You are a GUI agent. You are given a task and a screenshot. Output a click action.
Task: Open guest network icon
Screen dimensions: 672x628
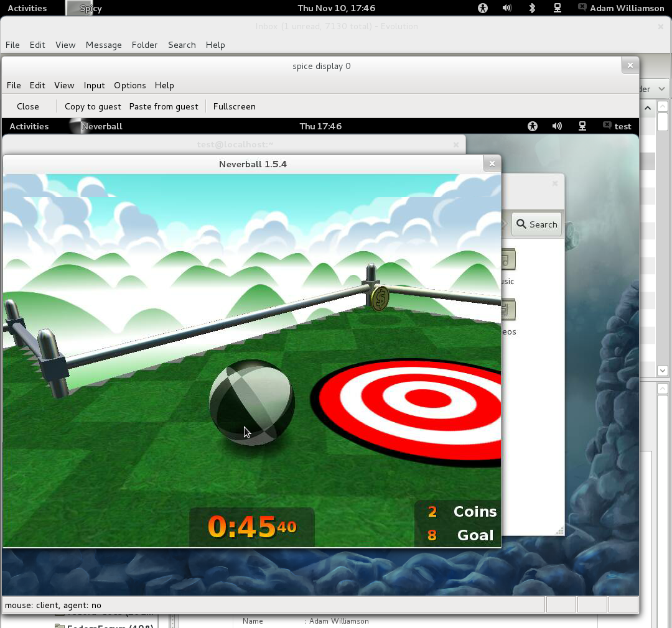pyautogui.click(x=582, y=126)
